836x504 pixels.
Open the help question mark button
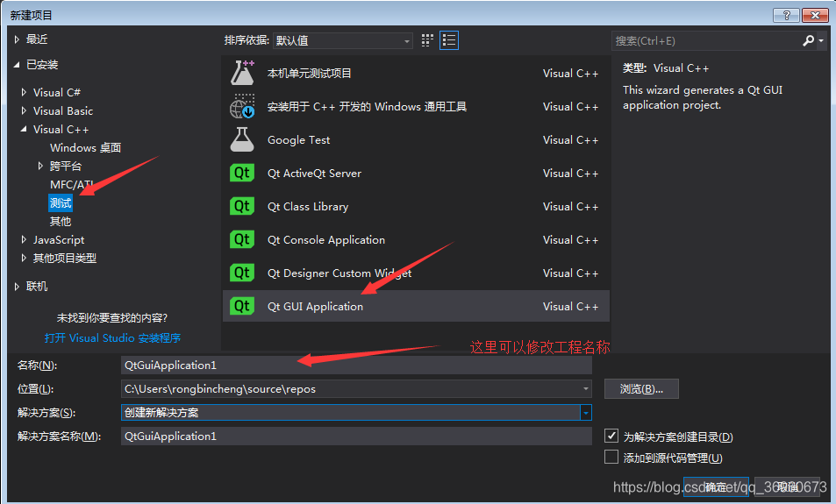point(786,15)
